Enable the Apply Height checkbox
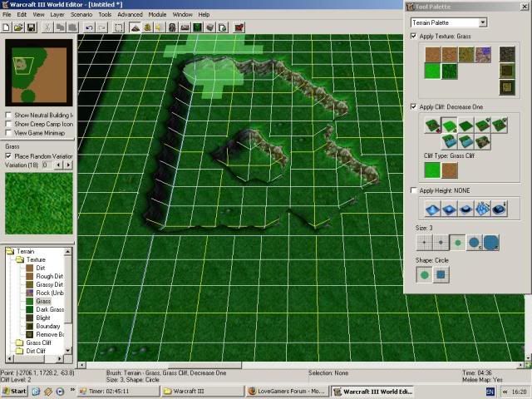This screenshot has height=399, width=532. [x=414, y=190]
